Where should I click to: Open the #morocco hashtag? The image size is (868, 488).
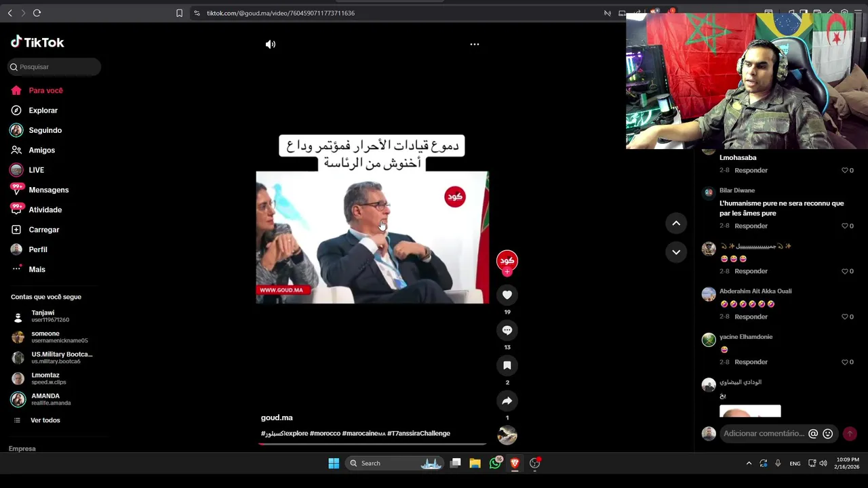[x=325, y=433]
